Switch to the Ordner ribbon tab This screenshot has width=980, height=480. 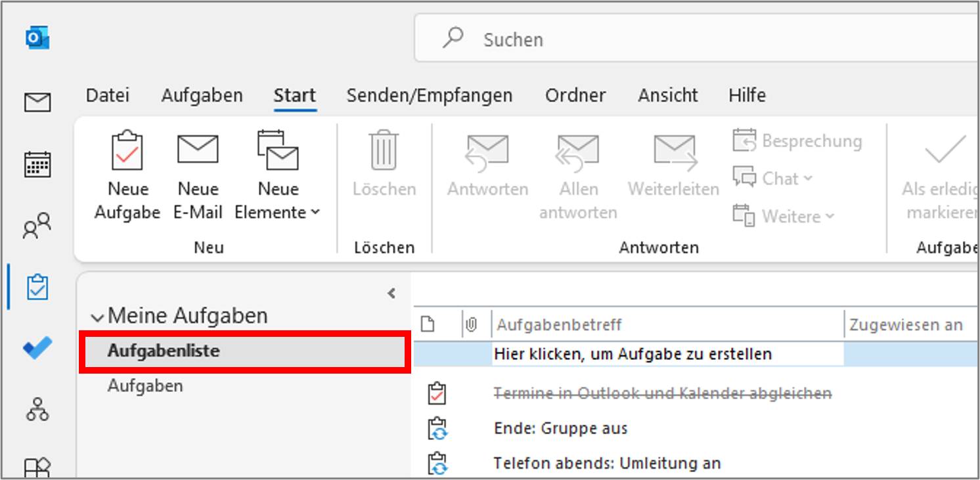pos(575,95)
